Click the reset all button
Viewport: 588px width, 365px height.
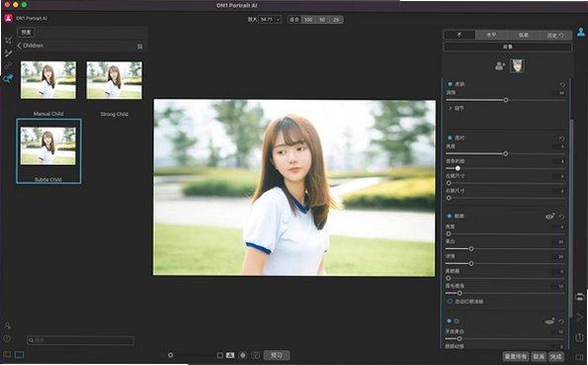pos(516,356)
